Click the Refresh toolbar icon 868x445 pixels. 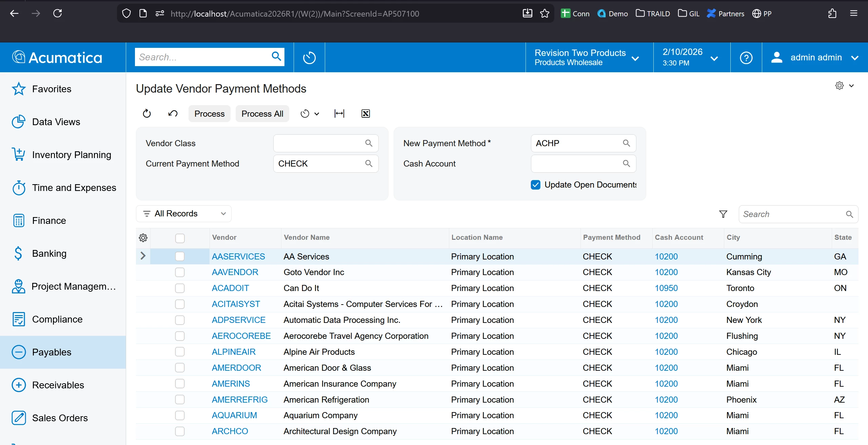click(x=147, y=114)
